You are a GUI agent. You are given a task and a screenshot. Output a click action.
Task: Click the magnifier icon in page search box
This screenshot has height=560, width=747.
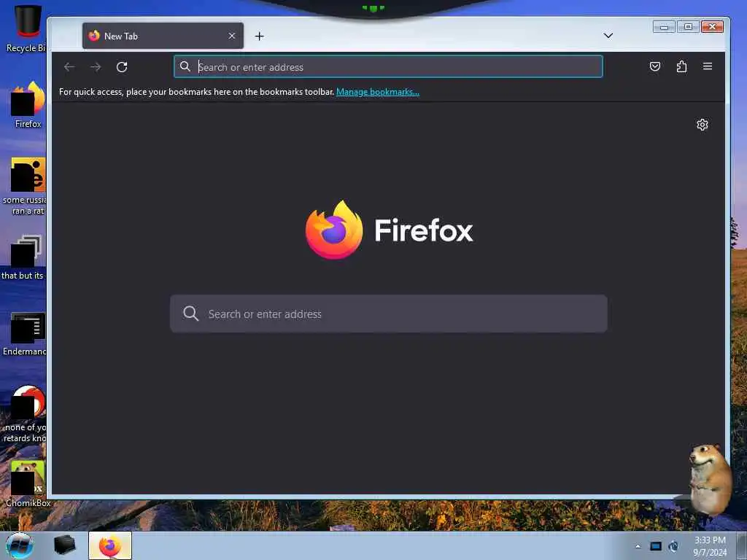tap(190, 314)
